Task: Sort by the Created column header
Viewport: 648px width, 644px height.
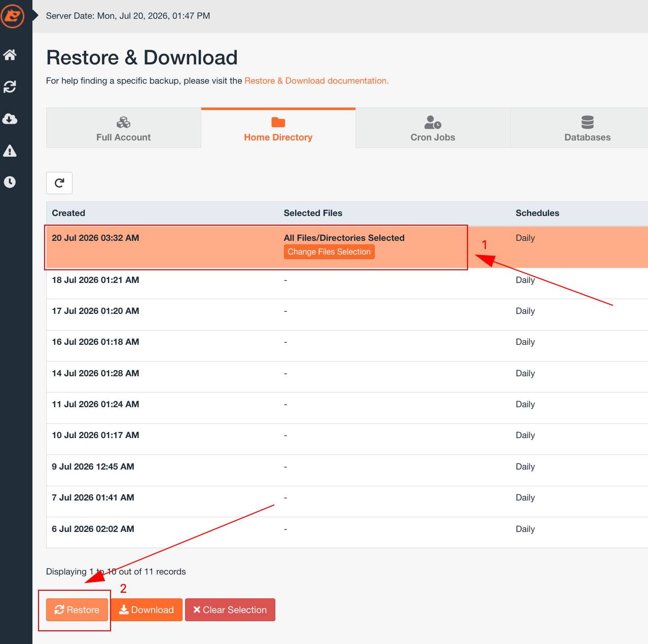Action: (x=68, y=213)
